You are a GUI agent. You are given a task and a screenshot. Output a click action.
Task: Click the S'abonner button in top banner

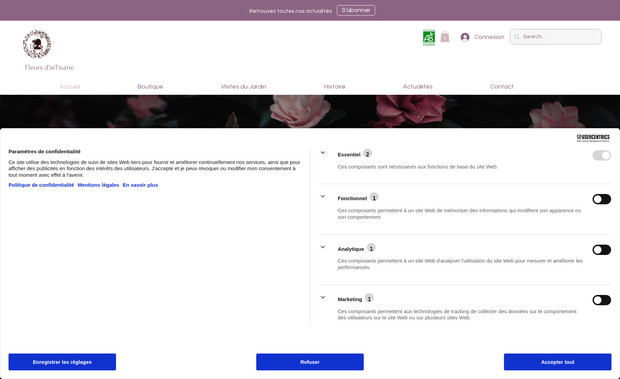click(356, 10)
